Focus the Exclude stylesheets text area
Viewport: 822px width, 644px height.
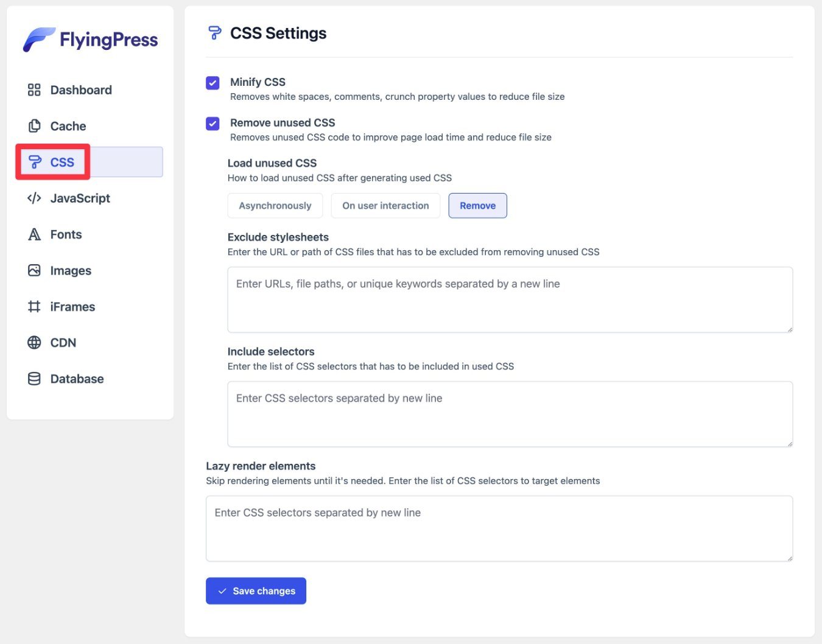510,299
